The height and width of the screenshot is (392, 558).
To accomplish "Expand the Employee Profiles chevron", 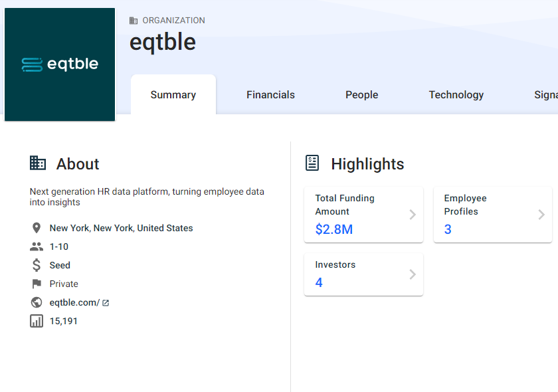I will point(541,215).
